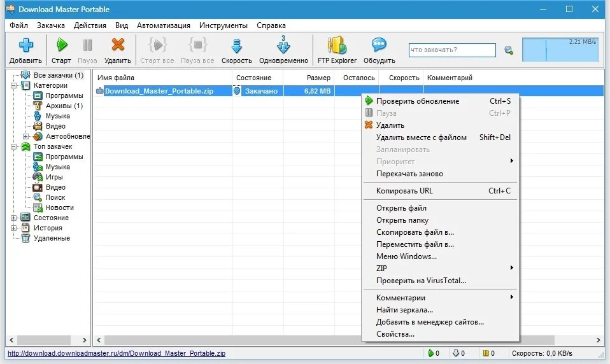610x364 pixels.
Task: Click the Добавить (add download) toolbar icon
Action: point(25,46)
